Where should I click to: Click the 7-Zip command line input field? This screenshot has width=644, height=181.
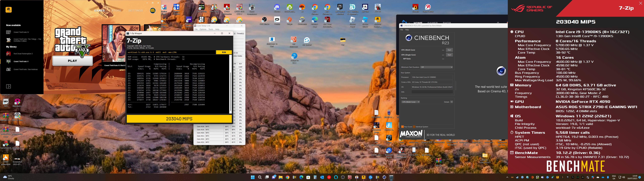coord(171,52)
